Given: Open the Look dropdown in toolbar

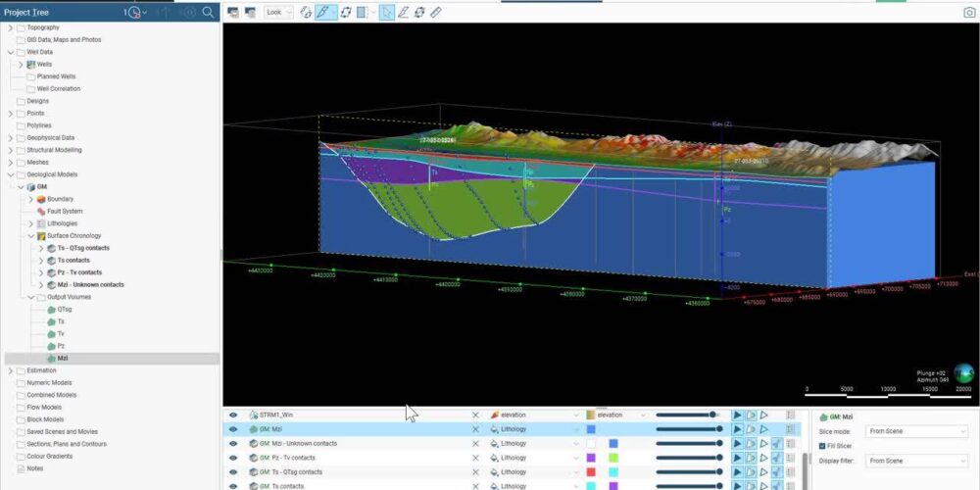Looking at the screenshot, I should coord(278,12).
